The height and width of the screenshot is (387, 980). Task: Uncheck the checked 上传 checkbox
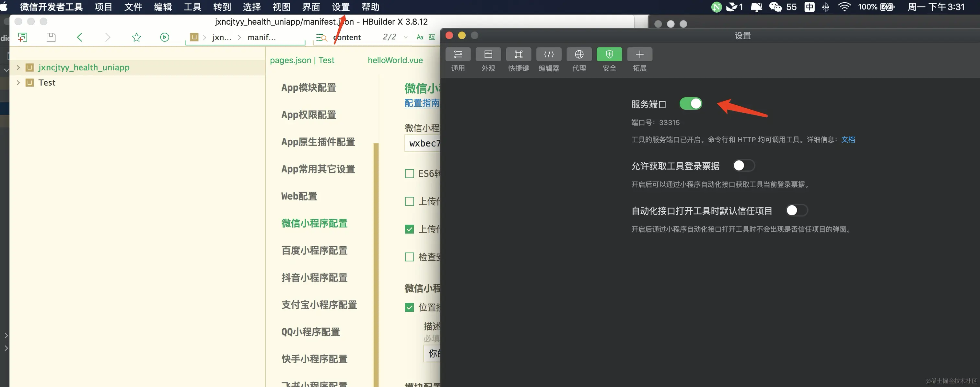(409, 229)
